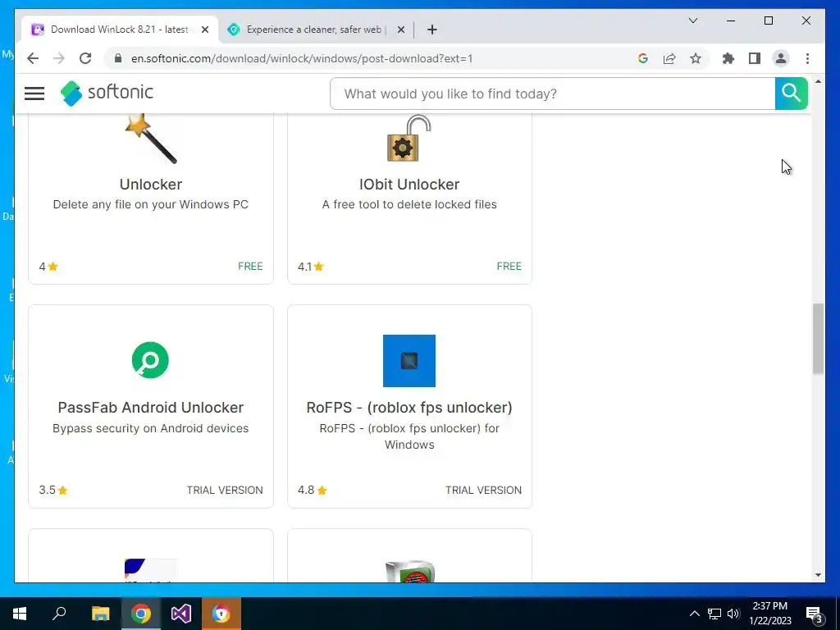Click IObit Unlocker's FREE label

pyautogui.click(x=509, y=267)
